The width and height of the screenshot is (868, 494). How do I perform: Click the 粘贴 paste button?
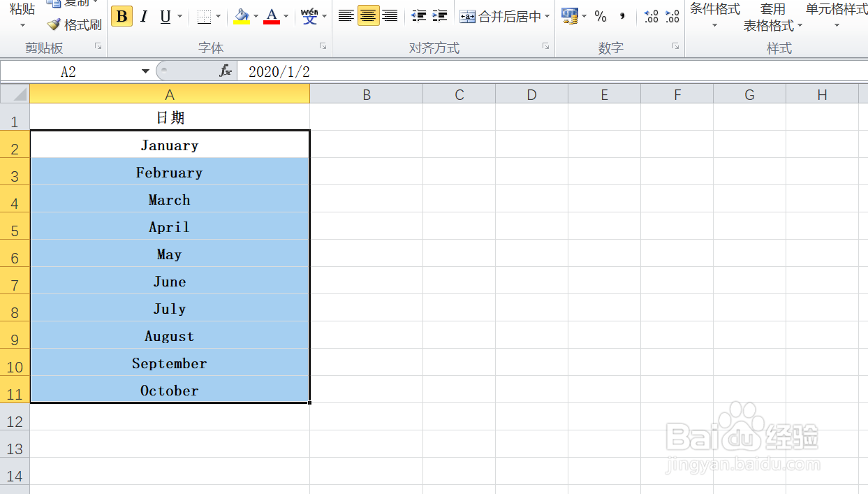click(x=22, y=14)
